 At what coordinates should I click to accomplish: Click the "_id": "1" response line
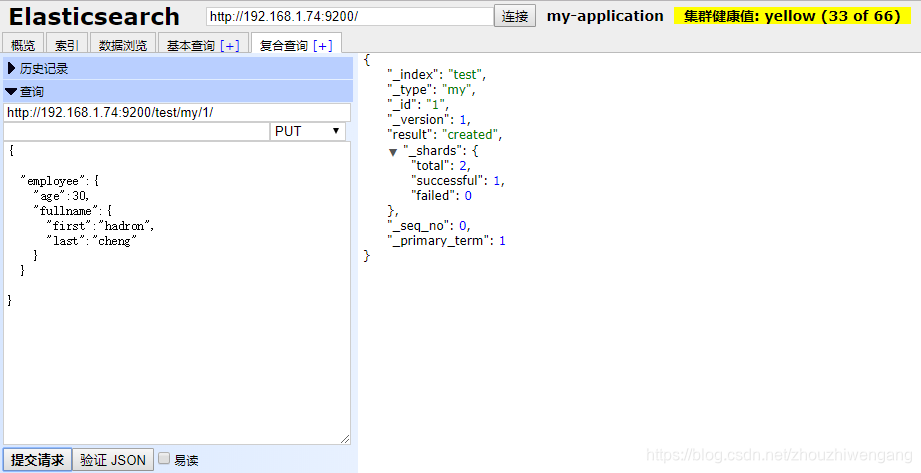point(418,105)
